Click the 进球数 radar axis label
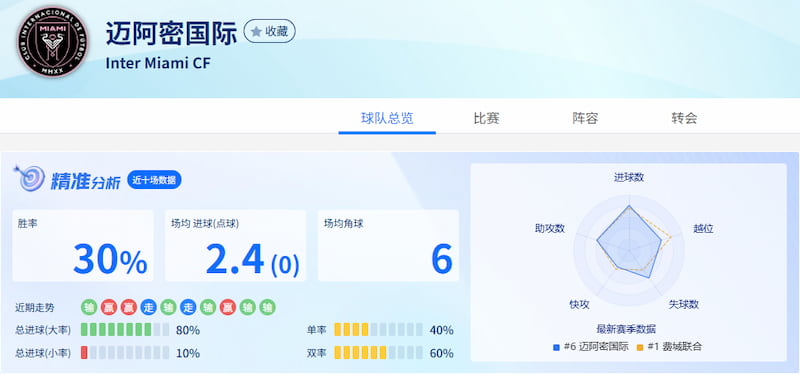 pyautogui.click(x=629, y=178)
